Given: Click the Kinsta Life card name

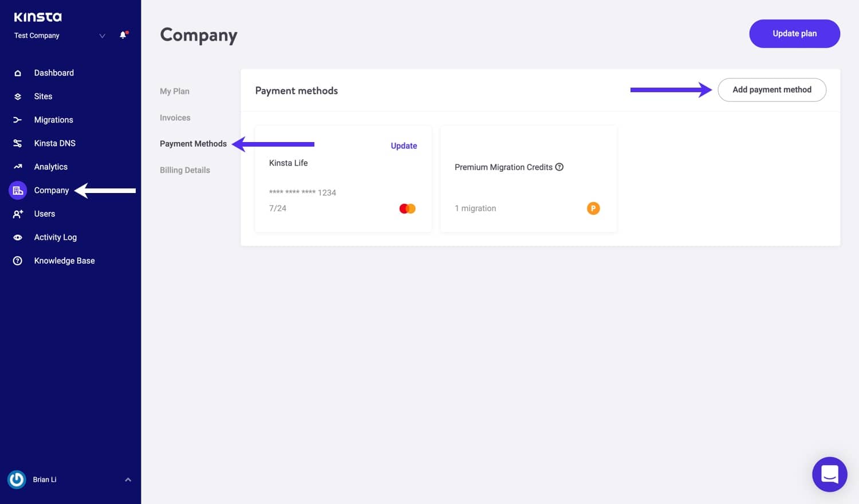Looking at the screenshot, I should (288, 163).
